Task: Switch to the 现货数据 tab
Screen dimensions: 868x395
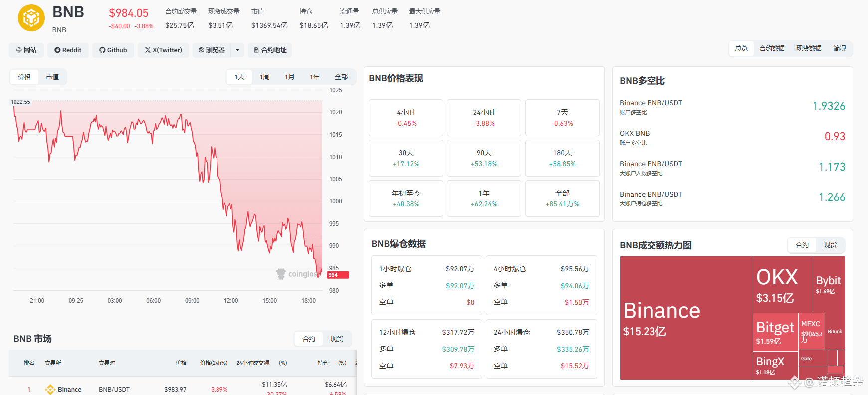Action: (809, 48)
